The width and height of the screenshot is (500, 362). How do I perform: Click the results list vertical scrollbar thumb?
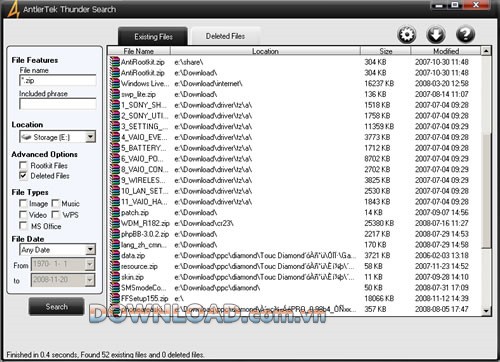coord(486,190)
